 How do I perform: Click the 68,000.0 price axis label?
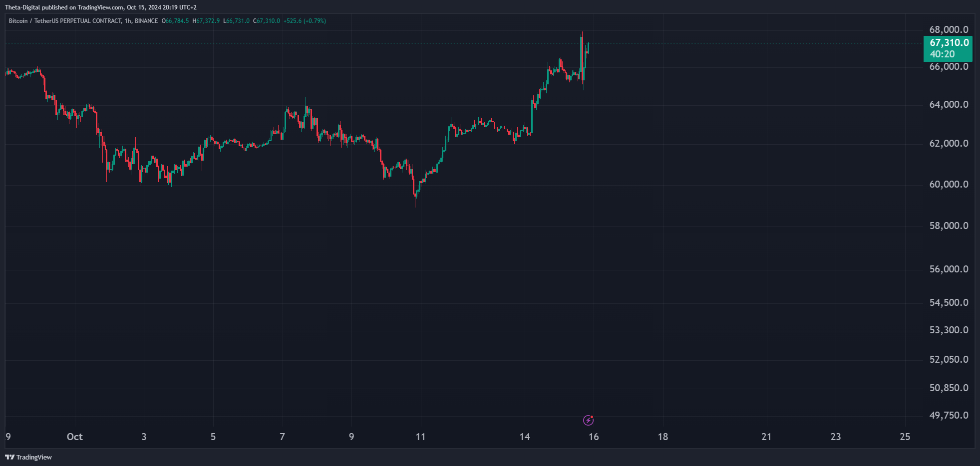[x=949, y=29]
